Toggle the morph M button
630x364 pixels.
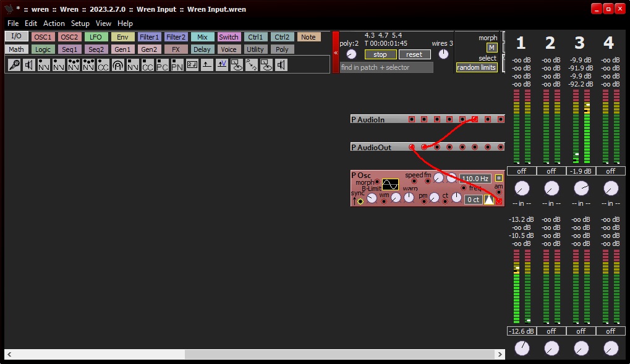coord(492,48)
